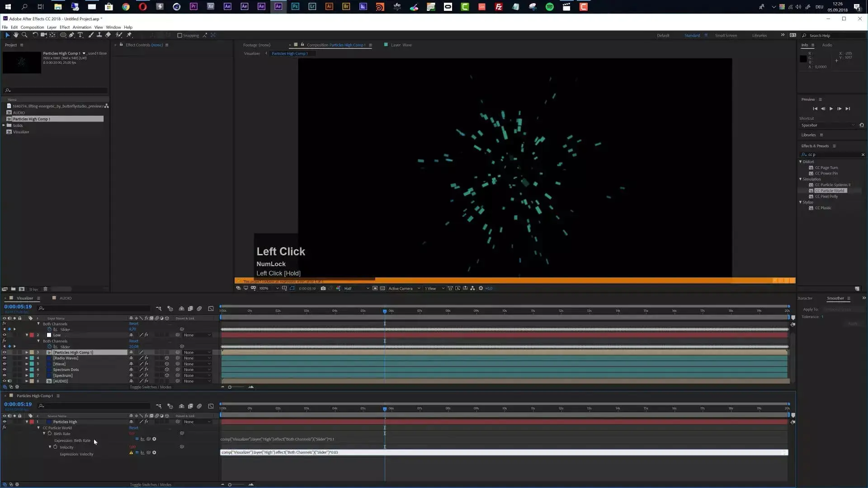Open Graph Editor in Visualizer timeline
868x488 pixels.
pyautogui.click(x=211, y=309)
